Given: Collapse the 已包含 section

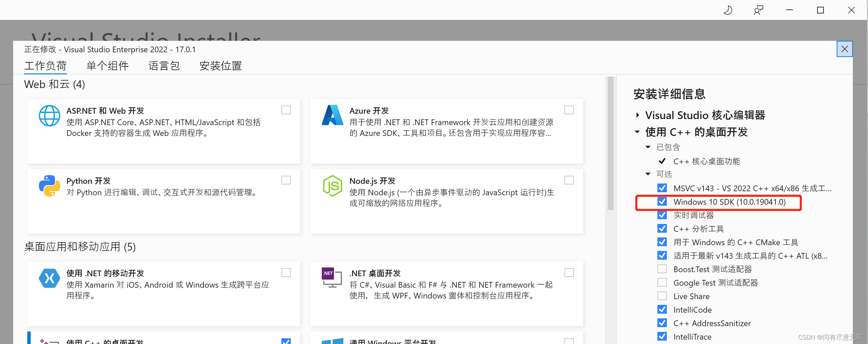Looking at the screenshot, I should point(648,147).
